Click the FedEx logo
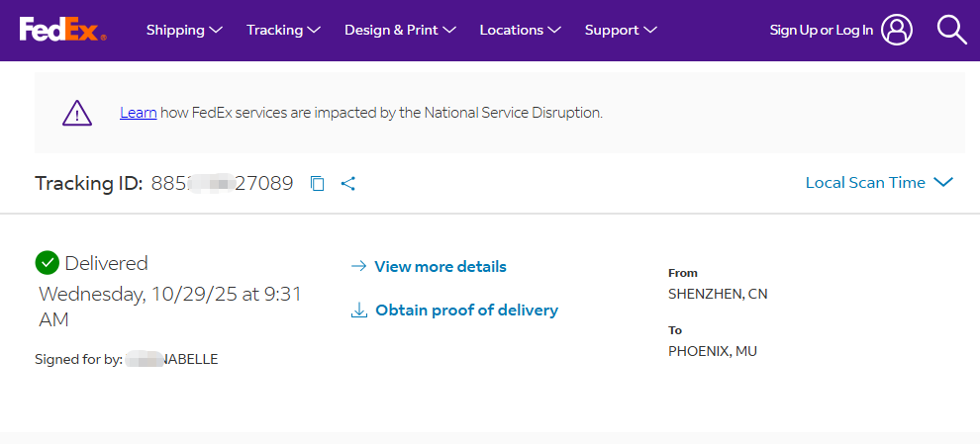 [61, 30]
